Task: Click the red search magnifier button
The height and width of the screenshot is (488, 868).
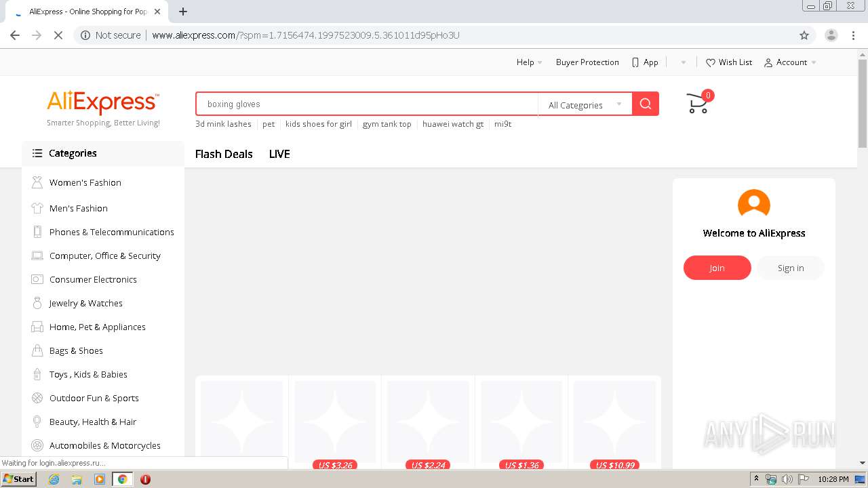Action: tap(646, 104)
